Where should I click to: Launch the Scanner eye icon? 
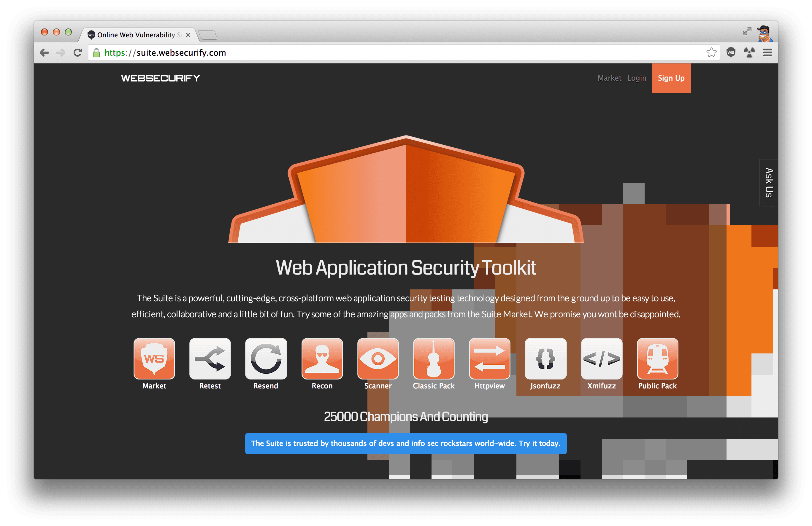click(378, 358)
